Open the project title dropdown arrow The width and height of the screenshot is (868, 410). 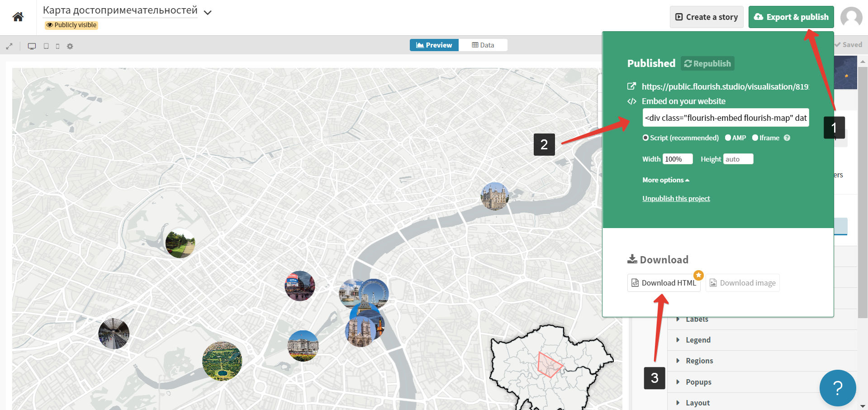[208, 13]
